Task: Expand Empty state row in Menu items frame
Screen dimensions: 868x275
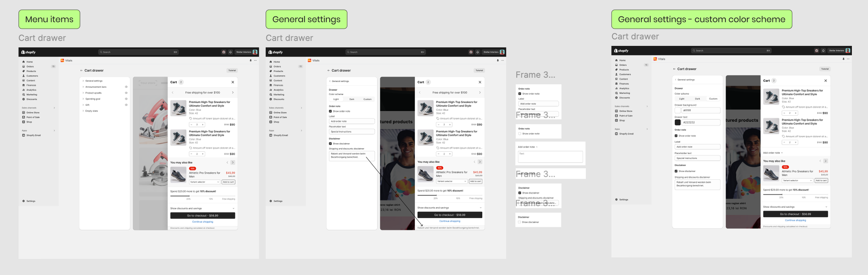Action: [x=105, y=111]
